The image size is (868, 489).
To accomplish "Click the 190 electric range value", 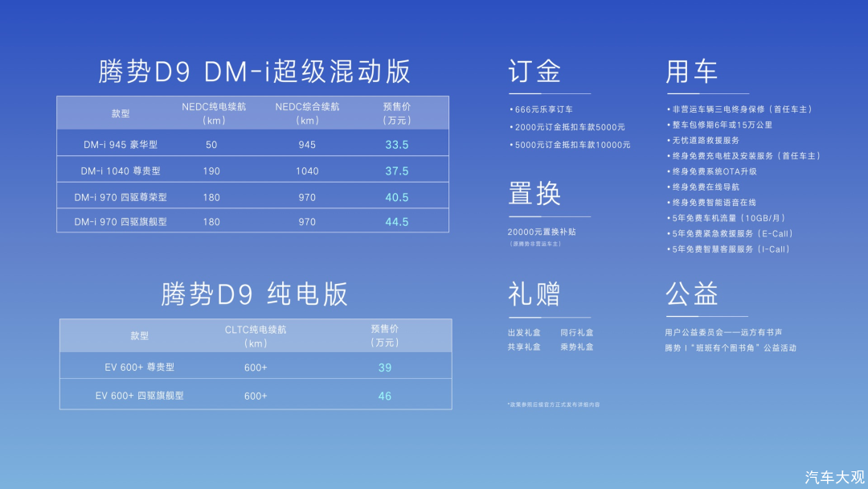I will click(211, 171).
